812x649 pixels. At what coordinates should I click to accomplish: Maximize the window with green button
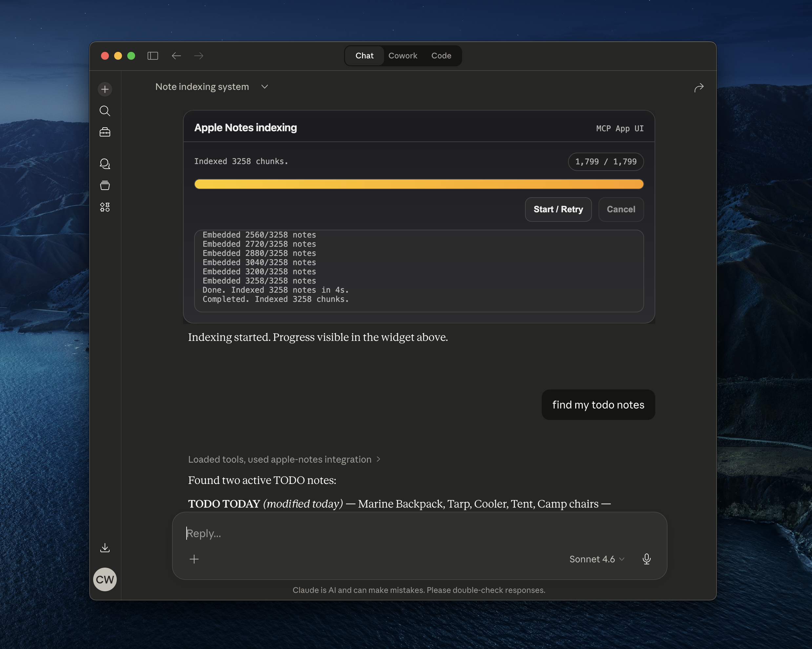131,56
